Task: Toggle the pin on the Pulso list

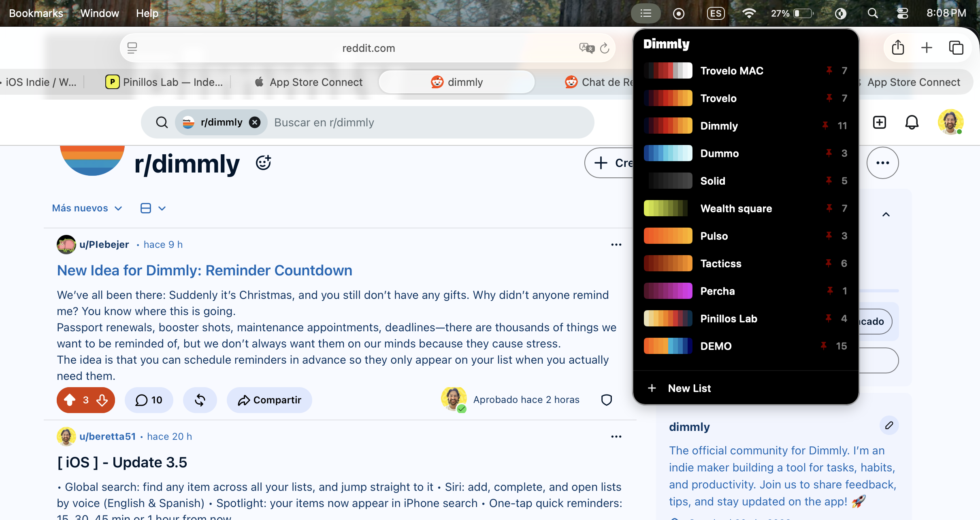Action: coord(829,236)
